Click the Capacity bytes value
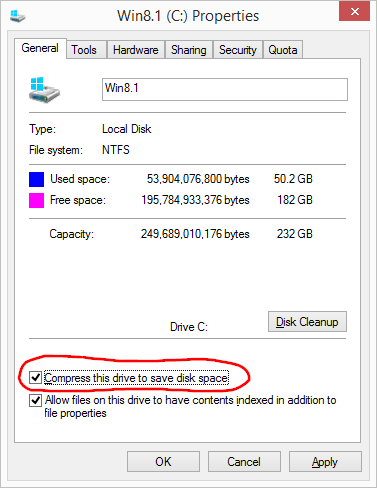377x488 pixels. (x=195, y=234)
